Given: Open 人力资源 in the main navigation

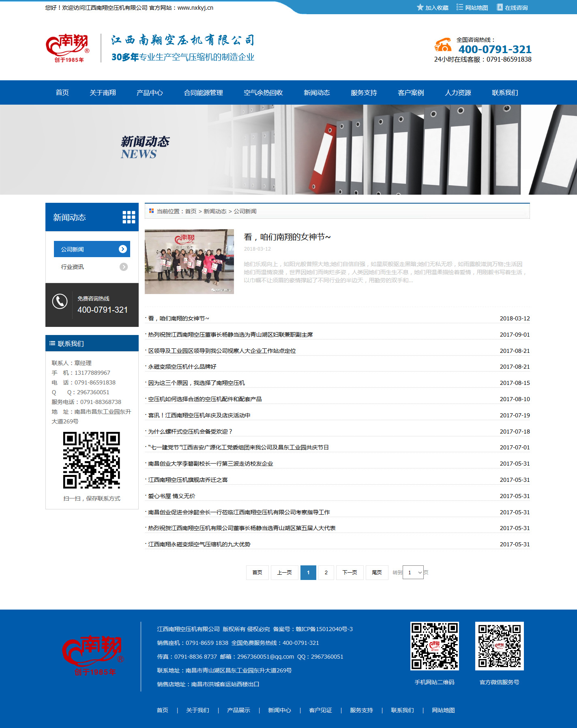Looking at the screenshot, I should 458,92.
